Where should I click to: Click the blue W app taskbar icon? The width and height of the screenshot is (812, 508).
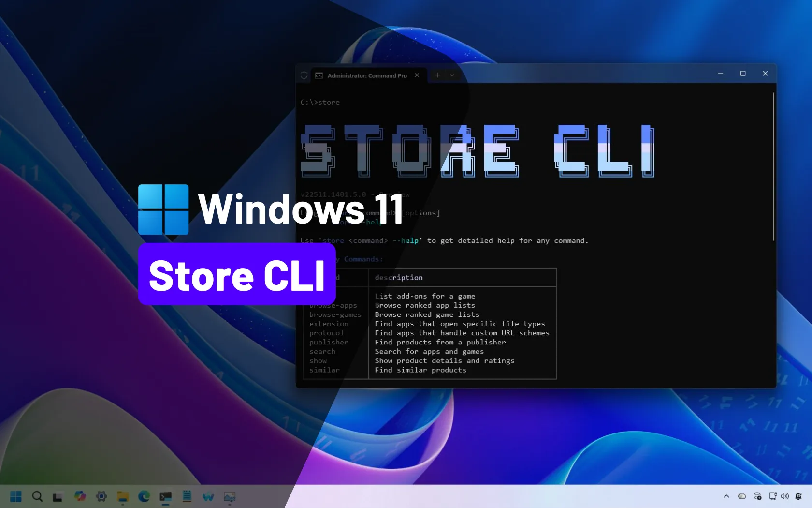[x=208, y=497]
